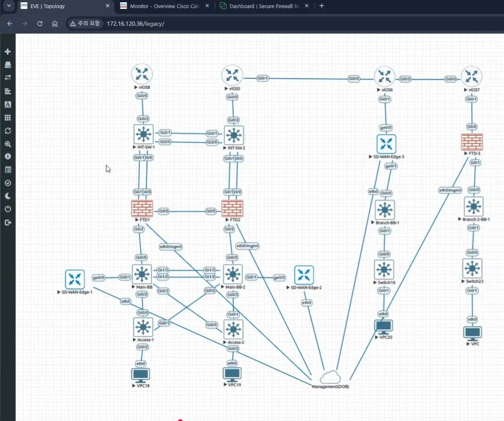The height and width of the screenshot is (421, 504).
Task: Open the zoom magnifier control
Action: pos(8,144)
